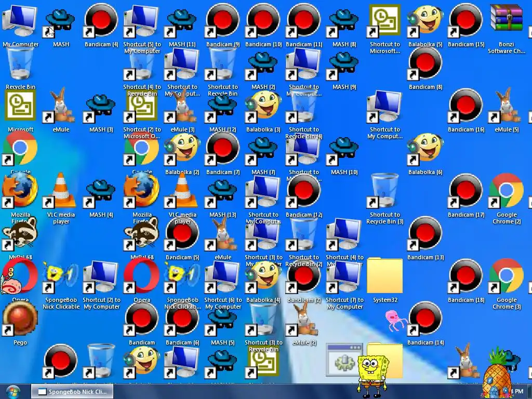This screenshot has width=532, height=399.
Task: Click the walking SpongeBob desktop character
Action: [373, 376]
